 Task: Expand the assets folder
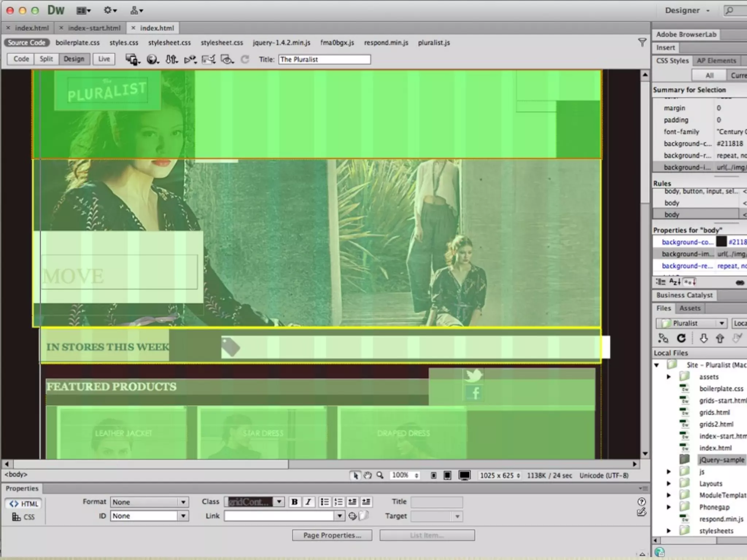click(x=669, y=377)
